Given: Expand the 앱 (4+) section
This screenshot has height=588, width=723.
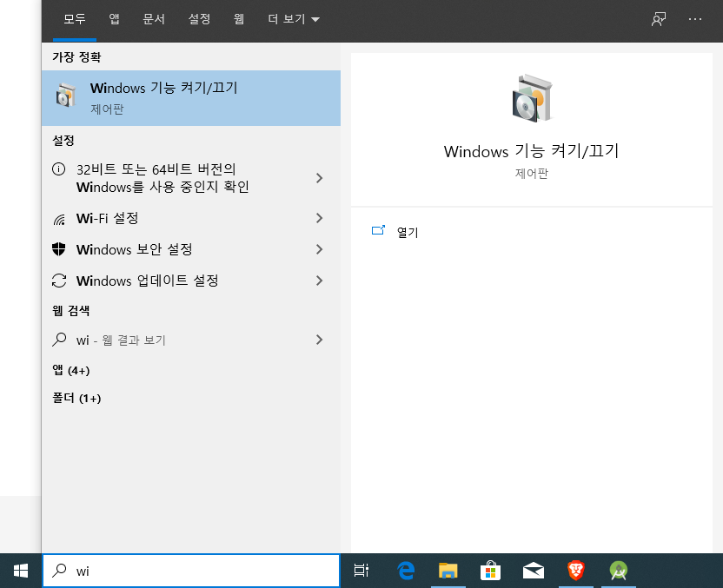Looking at the screenshot, I should (x=71, y=370).
